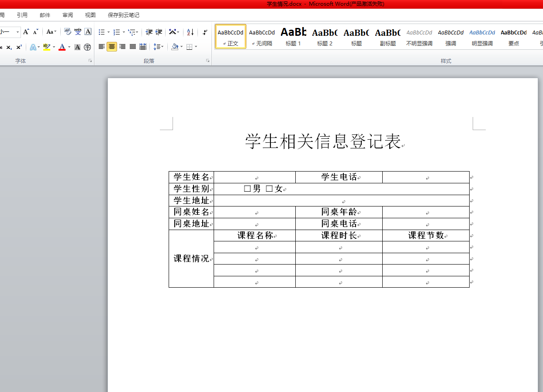
Task: Select the Character Border icon
Action: point(87,32)
